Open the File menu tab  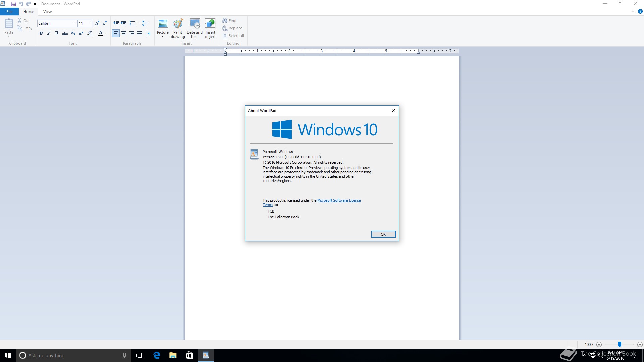(x=9, y=12)
